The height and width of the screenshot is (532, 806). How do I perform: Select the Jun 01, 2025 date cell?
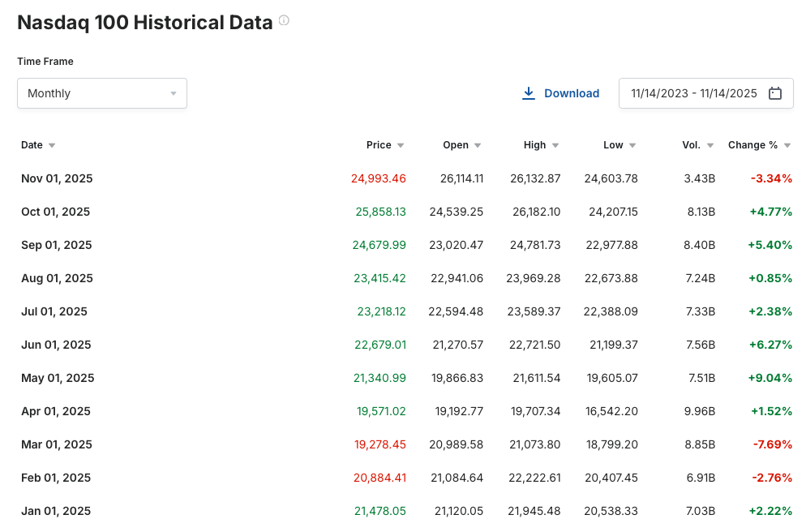(56, 345)
